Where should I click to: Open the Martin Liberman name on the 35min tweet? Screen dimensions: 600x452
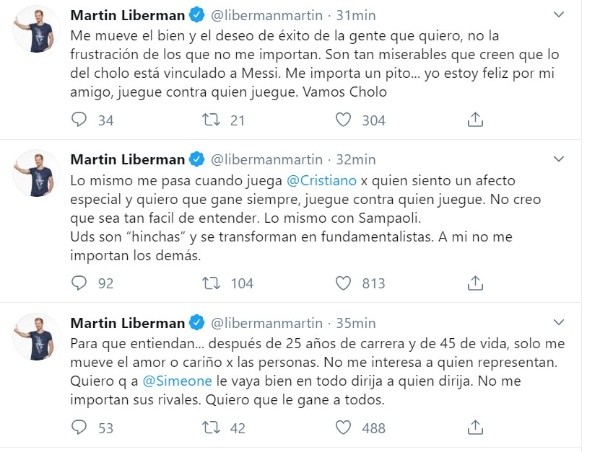pyautogui.click(x=127, y=322)
